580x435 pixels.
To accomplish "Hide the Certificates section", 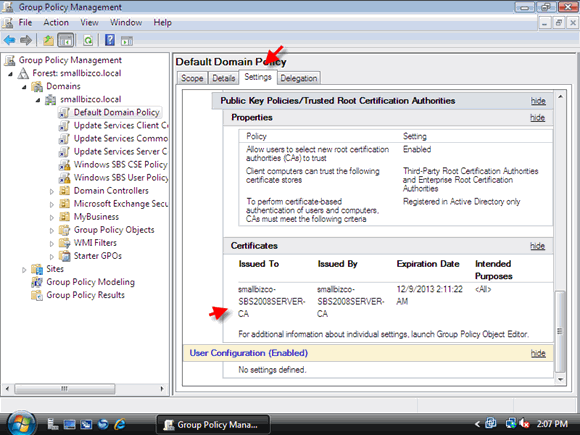I will (x=537, y=246).
